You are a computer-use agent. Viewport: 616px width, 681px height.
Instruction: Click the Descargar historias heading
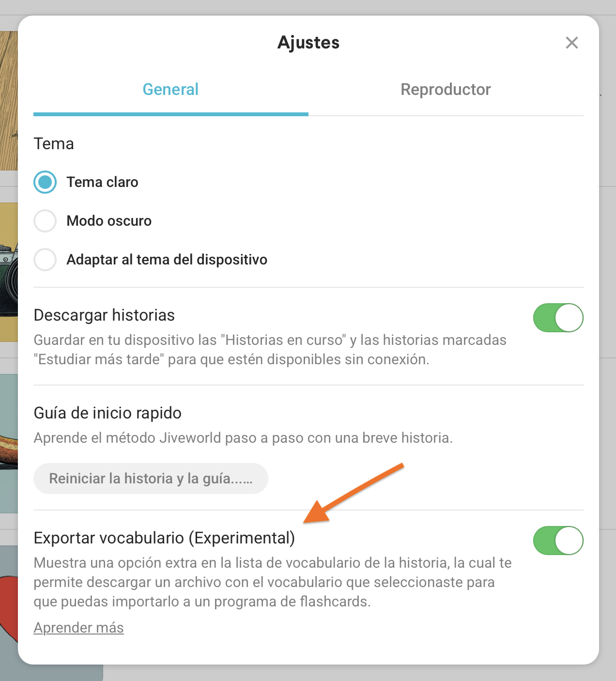(x=104, y=315)
